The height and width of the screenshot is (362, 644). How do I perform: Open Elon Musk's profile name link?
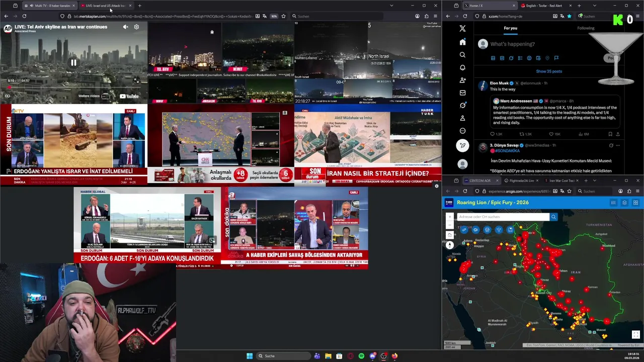tap(499, 83)
